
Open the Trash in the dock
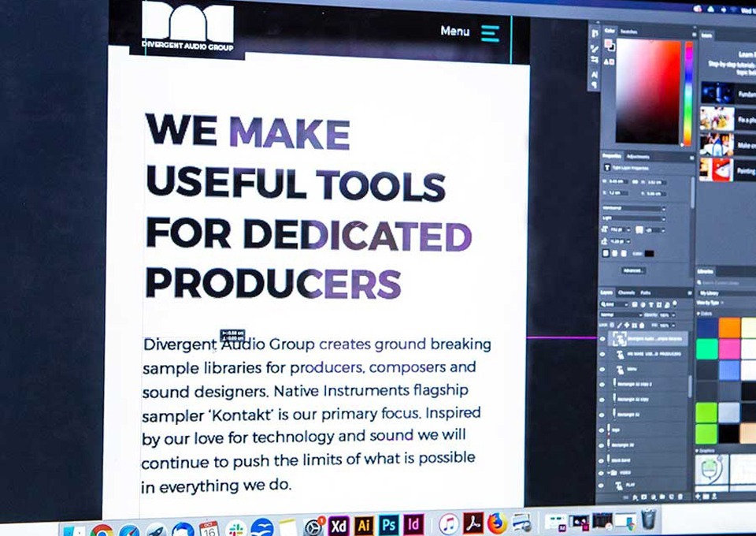[x=649, y=518]
